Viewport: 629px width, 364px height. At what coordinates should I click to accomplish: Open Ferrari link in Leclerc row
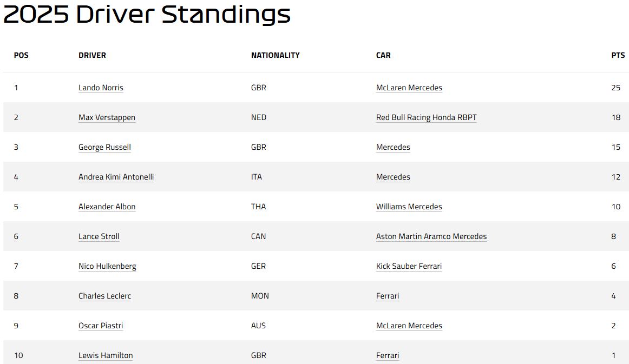[x=388, y=296]
